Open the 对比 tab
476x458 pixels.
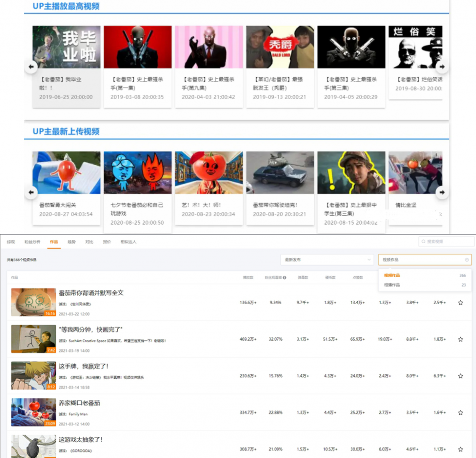tap(89, 242)
